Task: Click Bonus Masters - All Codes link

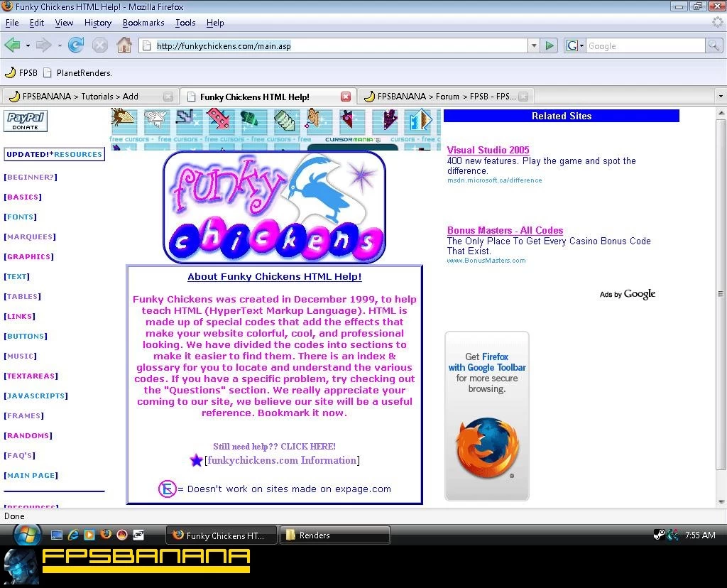Action: (505, 230)
